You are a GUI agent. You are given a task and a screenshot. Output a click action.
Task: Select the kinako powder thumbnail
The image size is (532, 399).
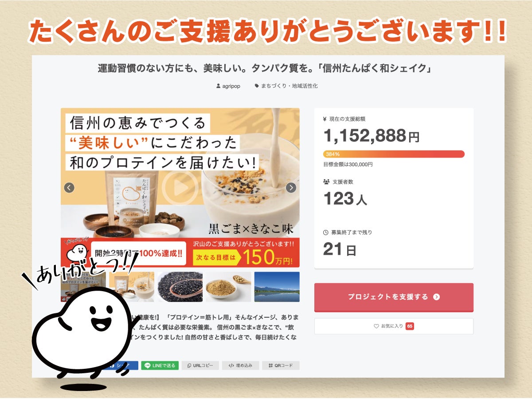(x=228, y=287)
